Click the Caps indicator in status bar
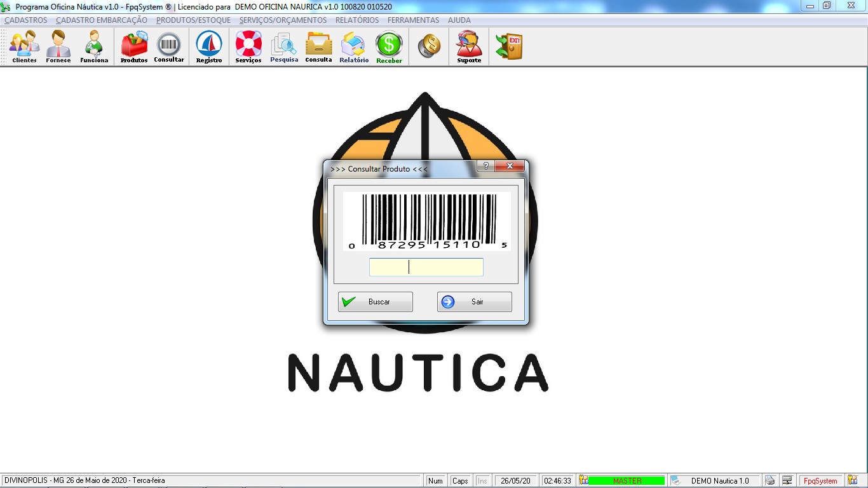Image resolution: width=868 pixels, height=488 pixels. (460, 480)
